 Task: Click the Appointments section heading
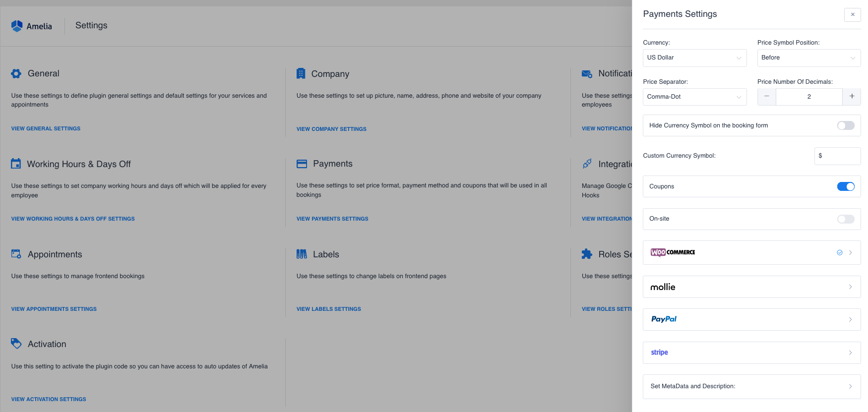[55, 254]
